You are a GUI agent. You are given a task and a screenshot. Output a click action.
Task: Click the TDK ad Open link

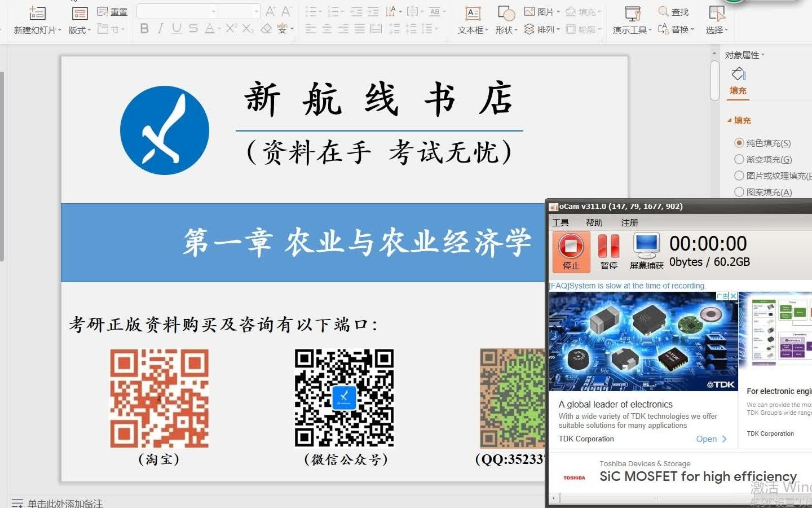pyautogui.click(x=711, y=439)
